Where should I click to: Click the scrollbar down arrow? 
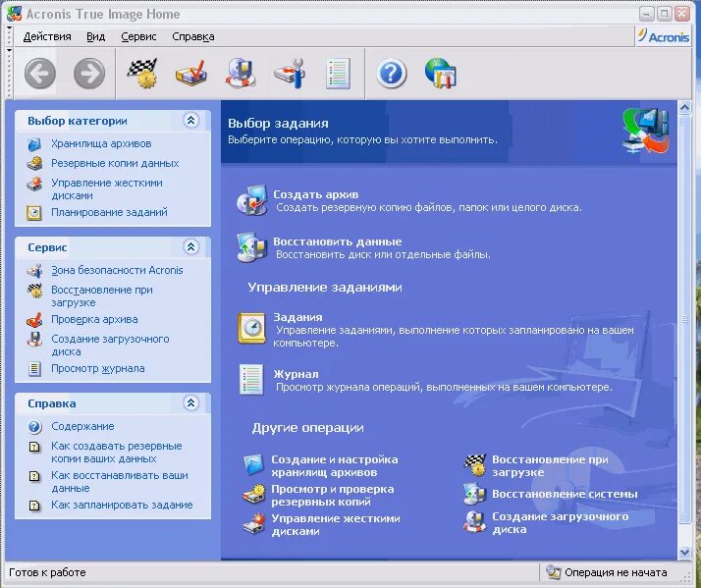[684, 552]
